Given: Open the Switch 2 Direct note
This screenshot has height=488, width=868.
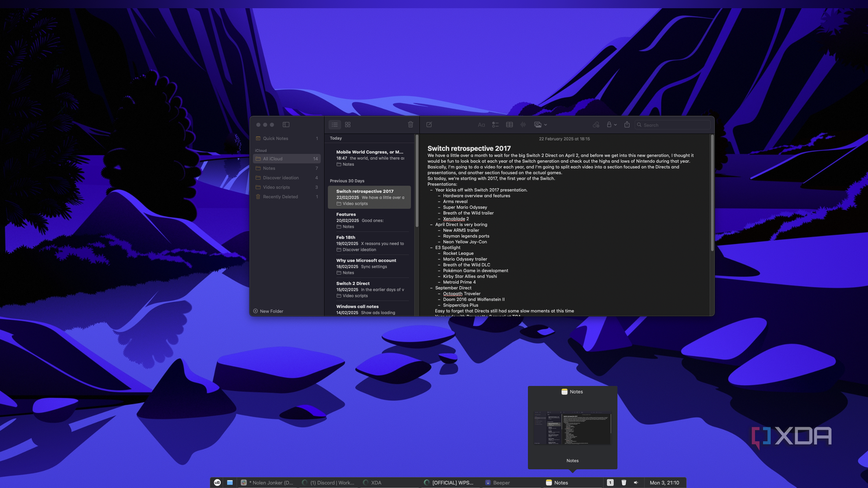Looking at the screenshot, I should 370,290.
